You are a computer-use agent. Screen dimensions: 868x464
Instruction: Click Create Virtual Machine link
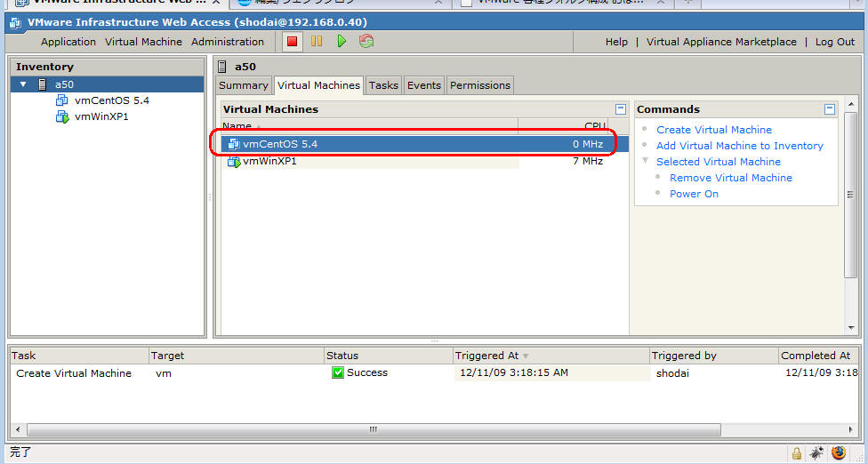(x=713, y=130)
